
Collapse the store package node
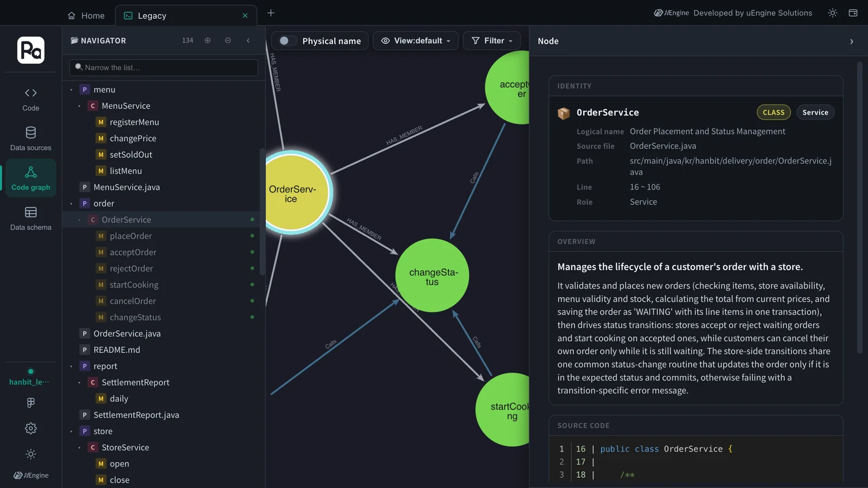click(71, 432)
